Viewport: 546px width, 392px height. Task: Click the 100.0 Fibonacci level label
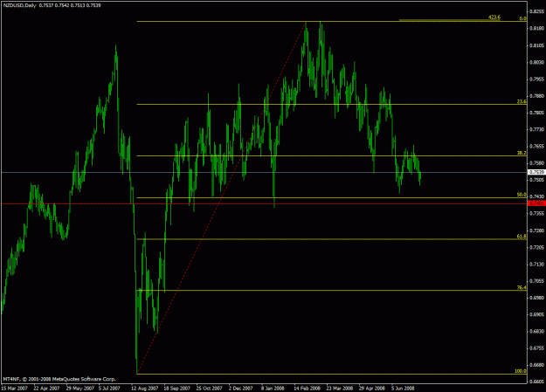coord(521,371)
